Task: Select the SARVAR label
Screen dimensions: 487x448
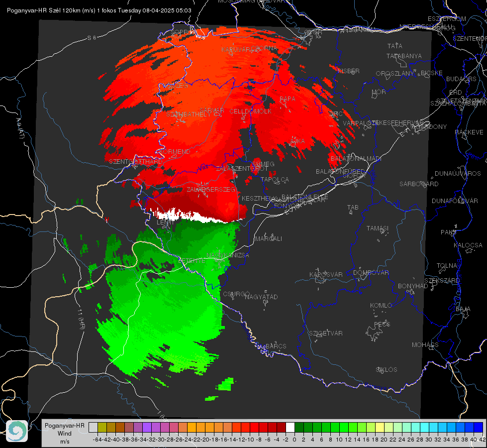Action: 212,111
